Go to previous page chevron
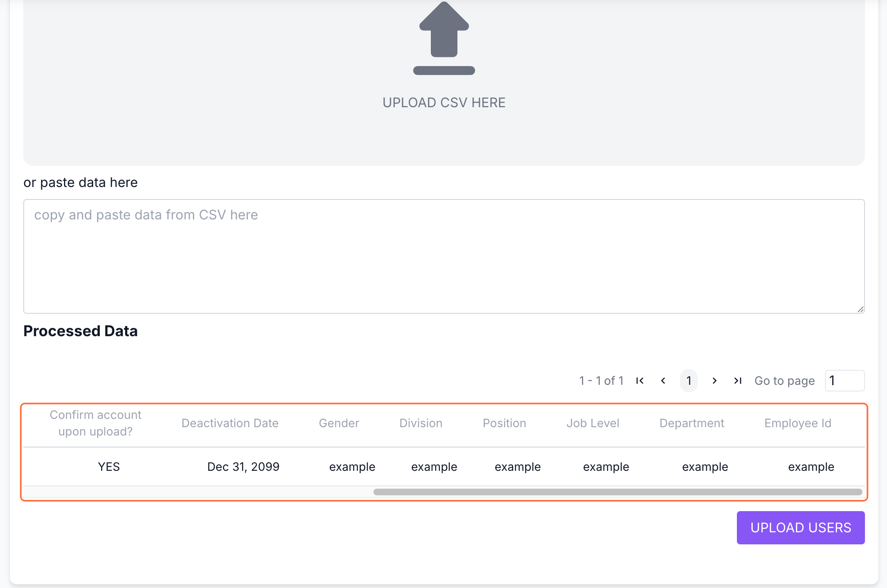This screenshot has height=588, width=887. pyautogui.click(x=663, y=381)
